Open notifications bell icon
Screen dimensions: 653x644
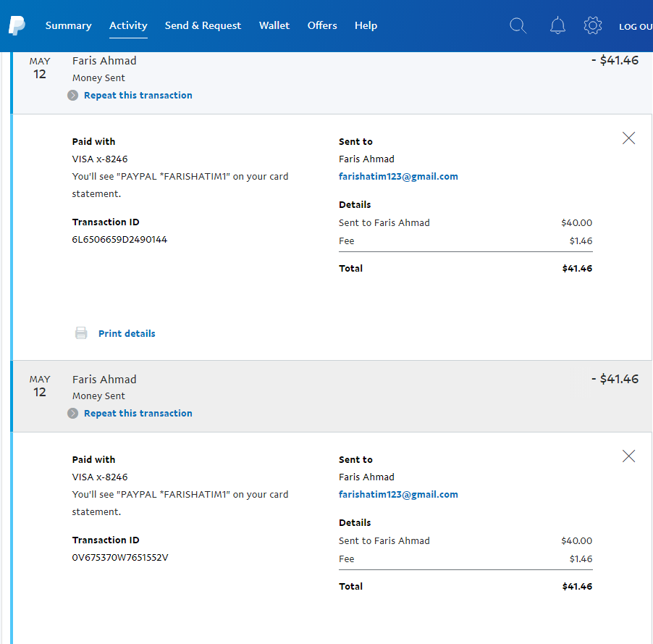tap(557, 26)
